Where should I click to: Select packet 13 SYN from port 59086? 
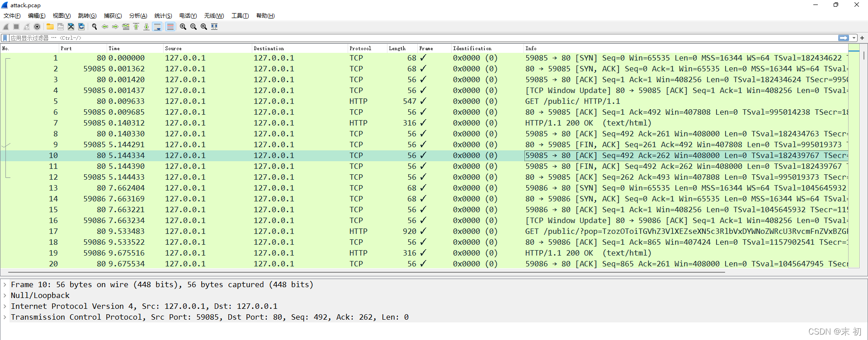pos(424,188)
